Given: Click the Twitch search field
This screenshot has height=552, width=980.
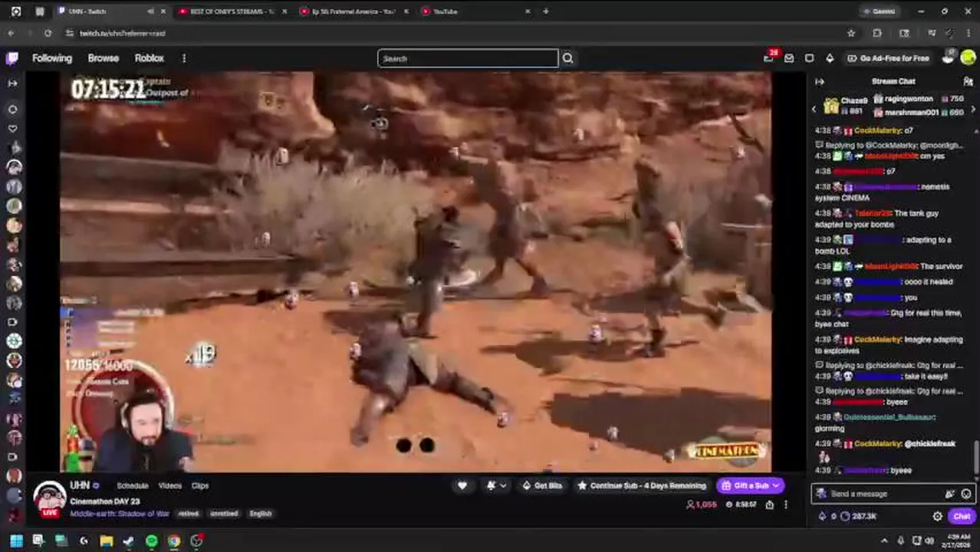Looking at the screenshot, I should [468, 58].
